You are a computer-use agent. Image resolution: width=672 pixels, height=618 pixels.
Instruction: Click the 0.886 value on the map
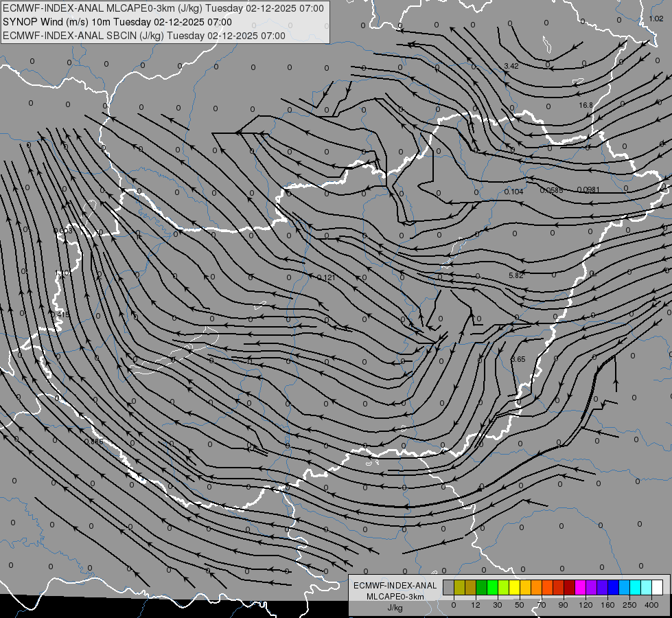tap(94, 442)
